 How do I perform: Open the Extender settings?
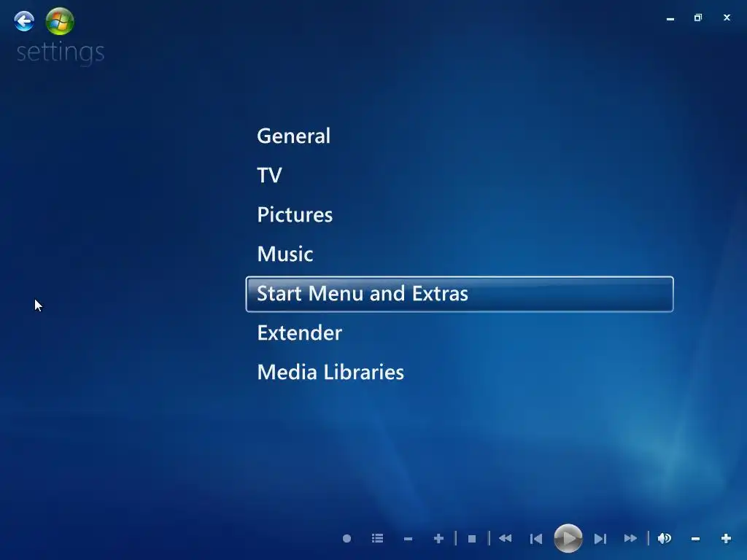[300, 332]
